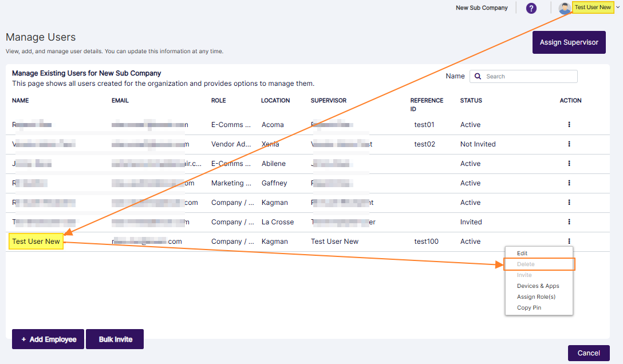Select Assign Role(s) in the menu
This screenshot has width=623, height=364.
point(536,297)
